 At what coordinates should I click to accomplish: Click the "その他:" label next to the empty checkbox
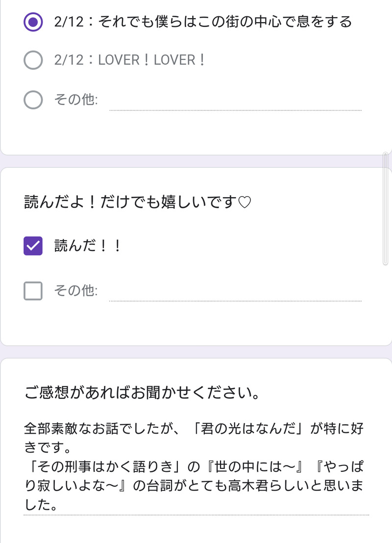(76, 291)
